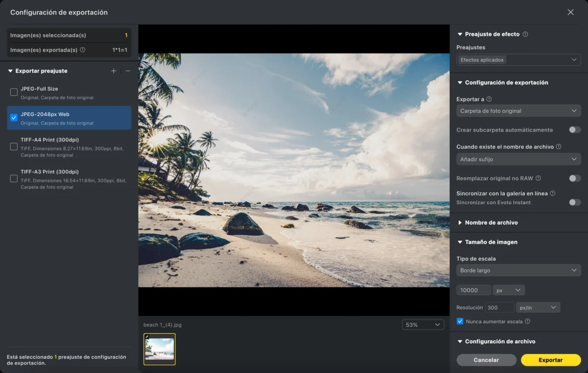Image resolution: width=588 pixels, height=373 pixels.
Task: Click help icon by Sincronizar con la galería
Action: [x=552, y=194]
